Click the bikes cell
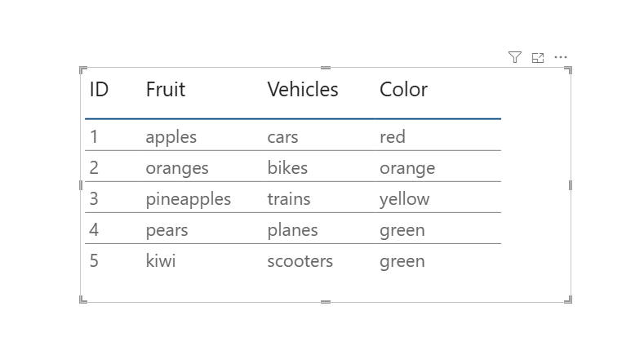 (x=287, y=168)
